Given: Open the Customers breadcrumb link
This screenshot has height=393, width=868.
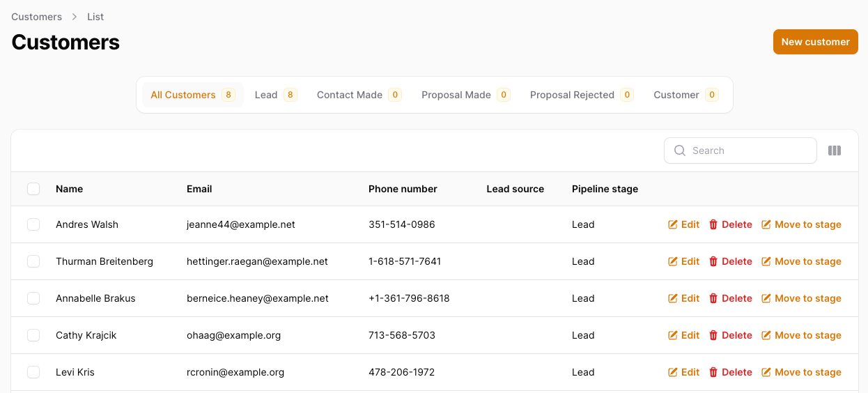Looking at the screenshot, I should click(x=36, y=17).
